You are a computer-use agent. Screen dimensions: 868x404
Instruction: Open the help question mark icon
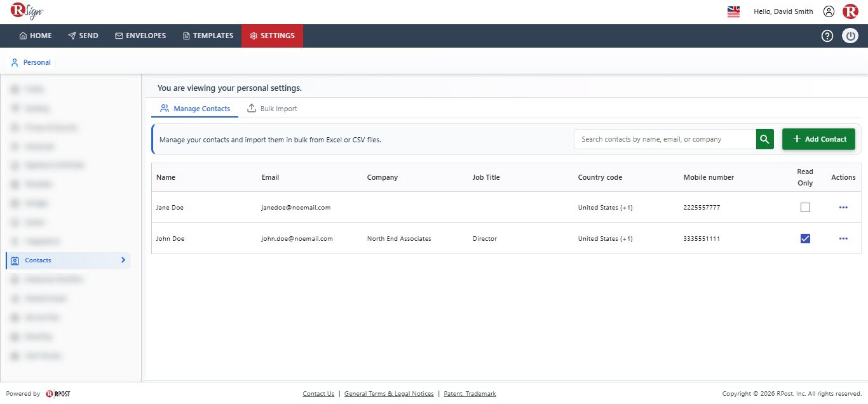[x=827, y=36]
